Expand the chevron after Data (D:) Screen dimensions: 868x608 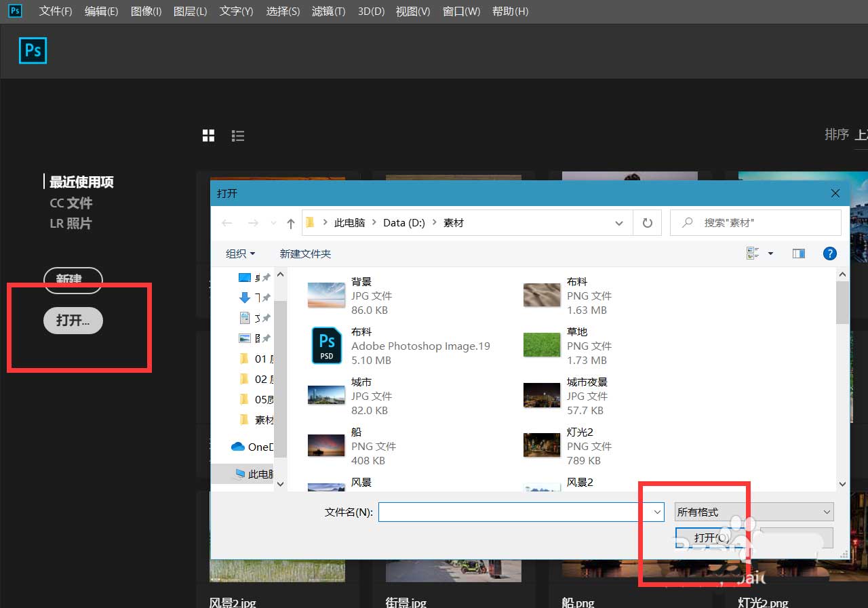(x=434, y=223)
